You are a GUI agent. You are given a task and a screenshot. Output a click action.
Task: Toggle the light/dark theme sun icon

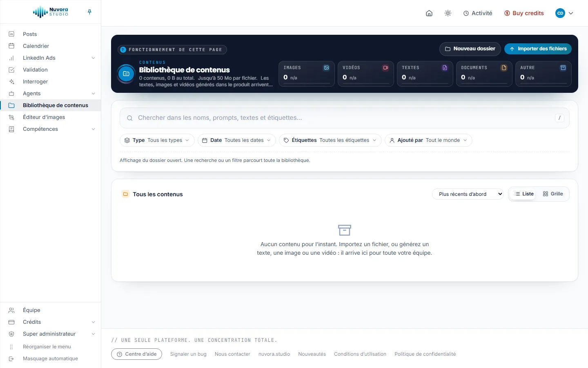click(448, 13)
